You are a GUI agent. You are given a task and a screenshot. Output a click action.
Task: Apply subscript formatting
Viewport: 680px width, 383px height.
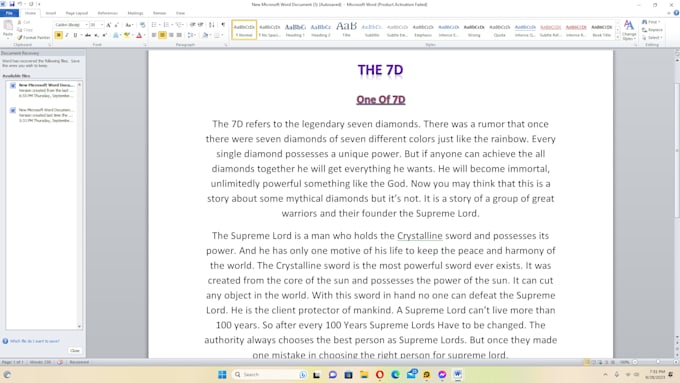[96, 35]
